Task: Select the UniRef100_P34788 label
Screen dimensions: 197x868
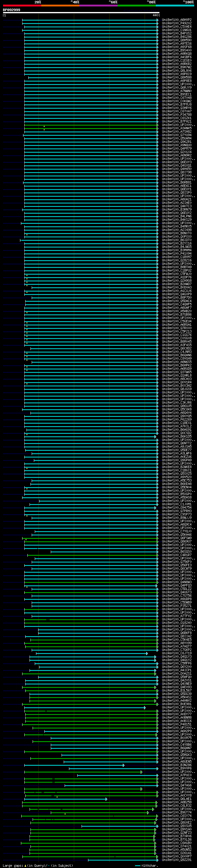Action: point(177,115)
